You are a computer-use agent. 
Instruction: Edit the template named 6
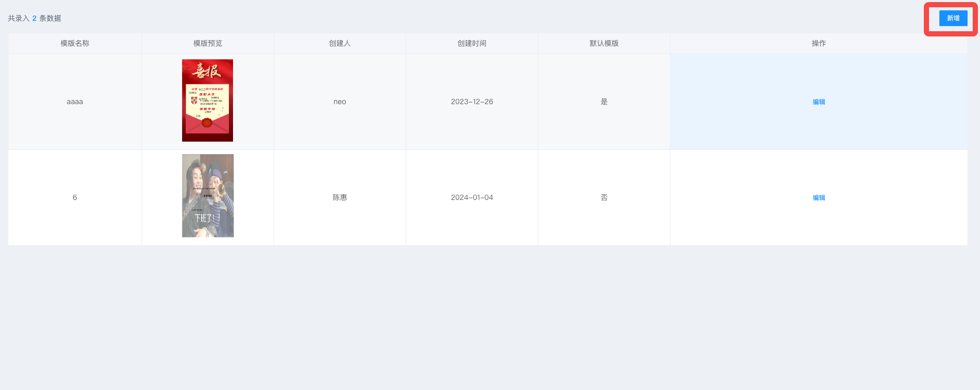(819, 198)
